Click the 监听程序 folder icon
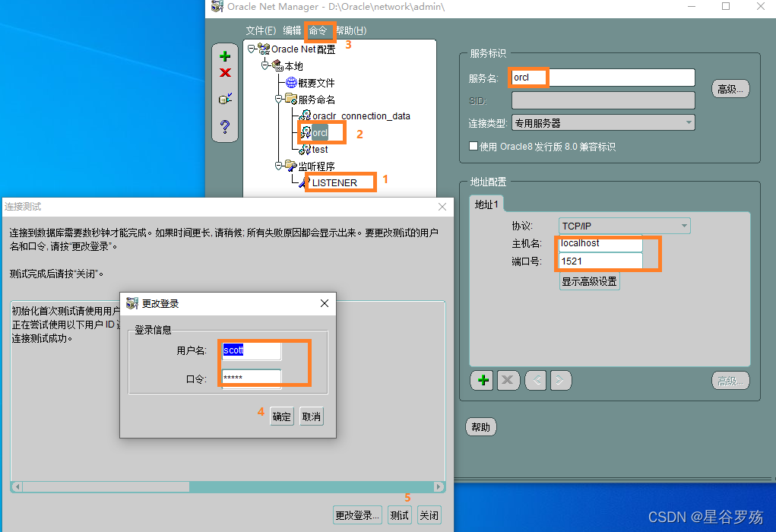 pyautogui.click(x=291, y=165)
